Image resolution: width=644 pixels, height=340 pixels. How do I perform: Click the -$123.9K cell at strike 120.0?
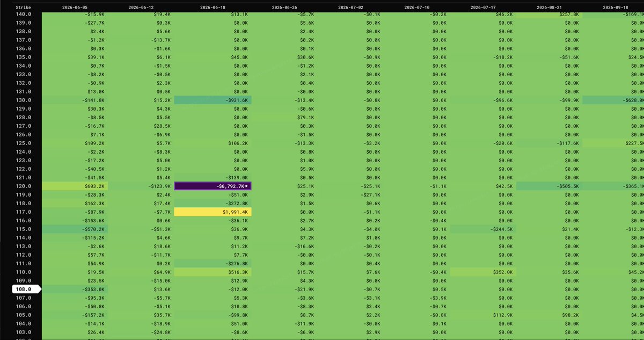142,186
